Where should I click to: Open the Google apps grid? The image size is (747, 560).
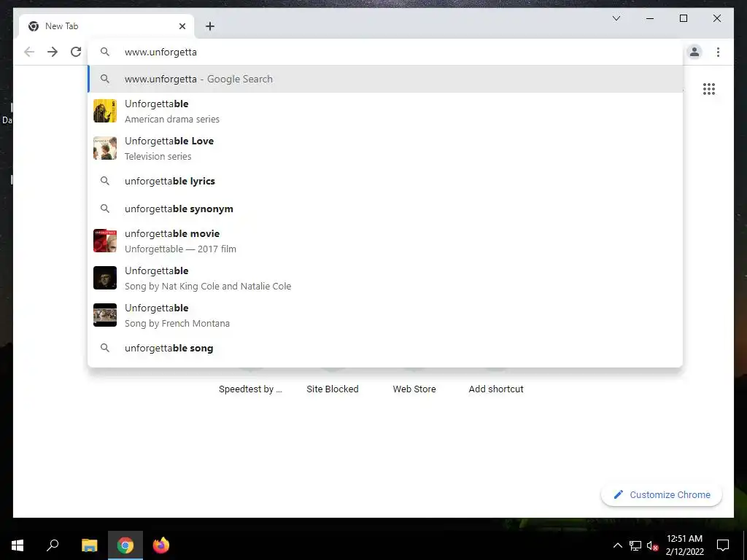click(709, 89)
